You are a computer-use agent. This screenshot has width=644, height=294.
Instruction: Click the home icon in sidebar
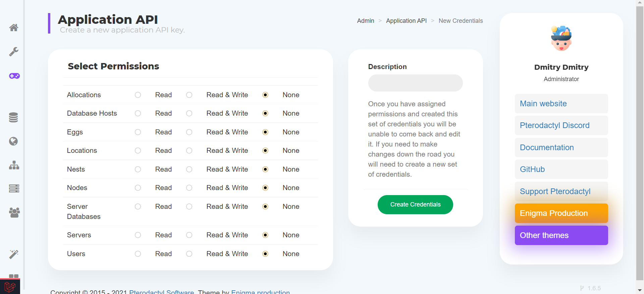point(14,27)
